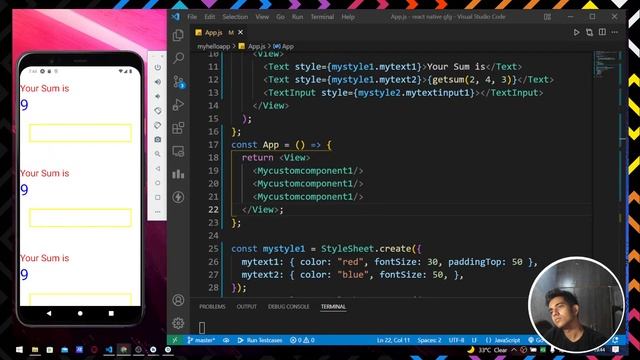The height and width of the screenshot is (360, 640).
Task: Click the first yellow text input in phone
Action: click(x=80, y=133)
